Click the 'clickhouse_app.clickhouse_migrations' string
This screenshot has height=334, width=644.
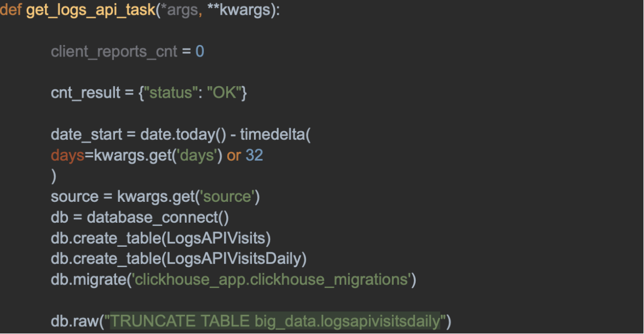click(x=271, y=279)
